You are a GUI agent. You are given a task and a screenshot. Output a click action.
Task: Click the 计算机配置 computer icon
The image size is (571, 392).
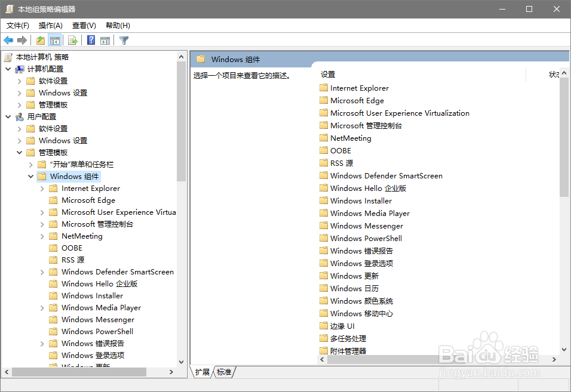tap(20, 69)
